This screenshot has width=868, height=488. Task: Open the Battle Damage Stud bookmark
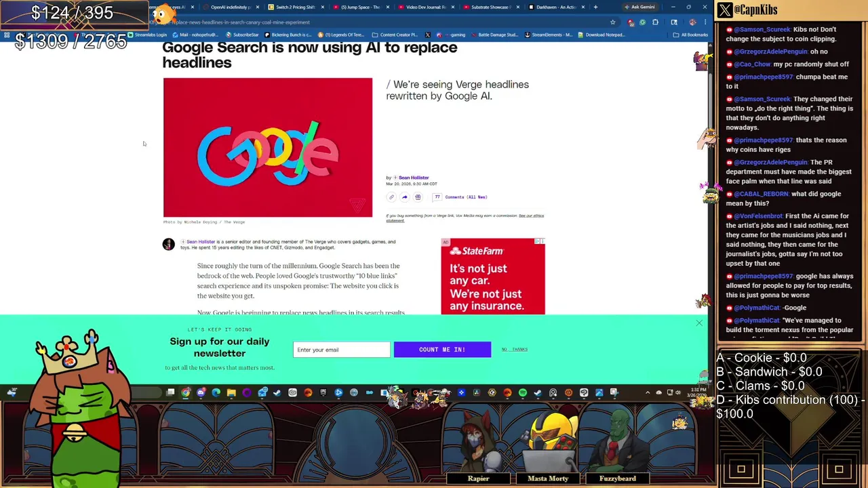coord(495,35)
